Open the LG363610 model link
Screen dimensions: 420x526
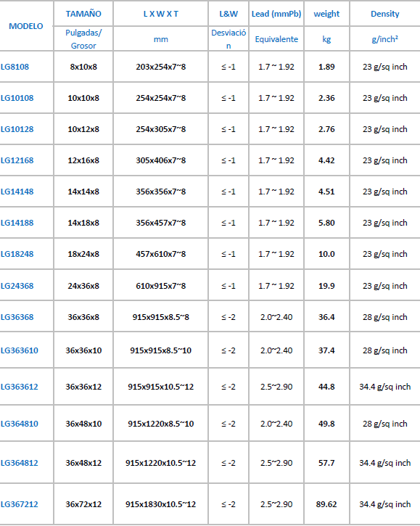click(20, 350)
